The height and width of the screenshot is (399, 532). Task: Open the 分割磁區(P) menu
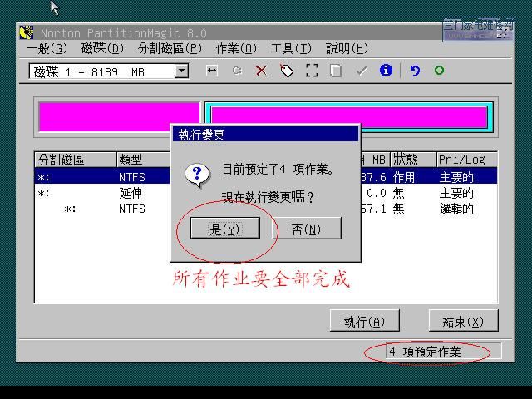pos(170,49)
